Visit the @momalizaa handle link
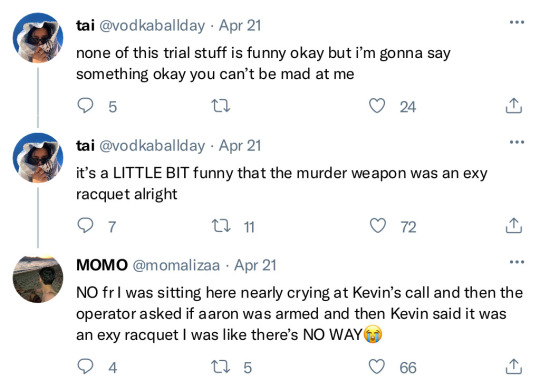Screen dimensions: 540x390 (x=176, y=265)
